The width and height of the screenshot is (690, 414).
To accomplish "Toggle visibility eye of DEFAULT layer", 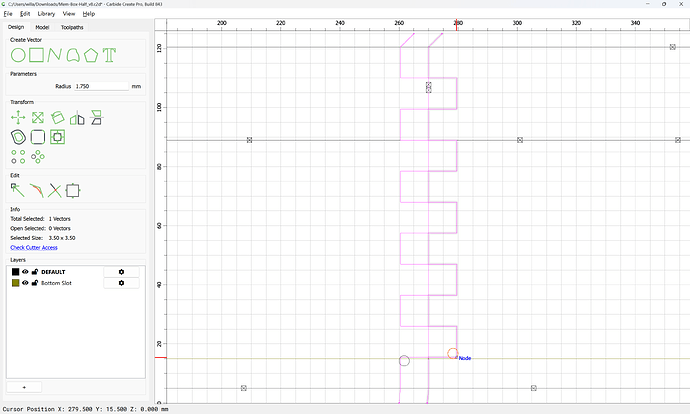I will coord(25,272).
